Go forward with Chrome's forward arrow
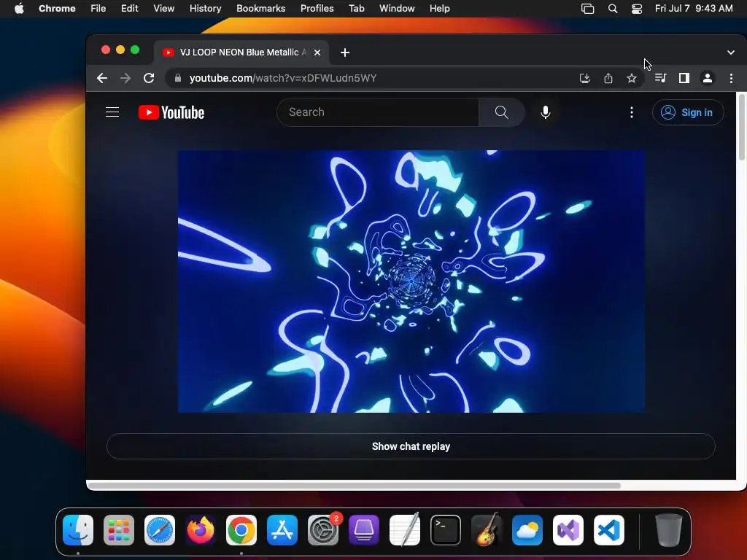747x560 pixels. click(125, 78)
